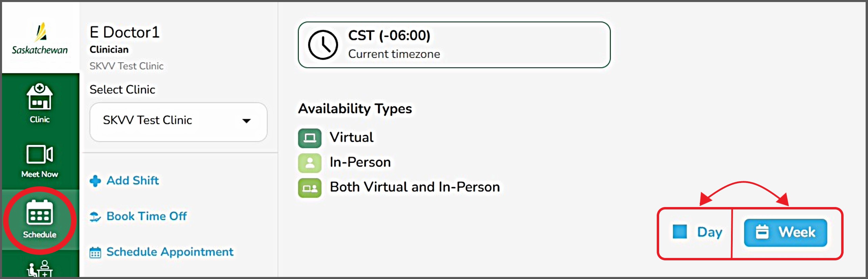Image resolution: width=868 pixels, height=279 pixels.
Task: Click the clock icon beside current timezone
Action: point(323,45)
